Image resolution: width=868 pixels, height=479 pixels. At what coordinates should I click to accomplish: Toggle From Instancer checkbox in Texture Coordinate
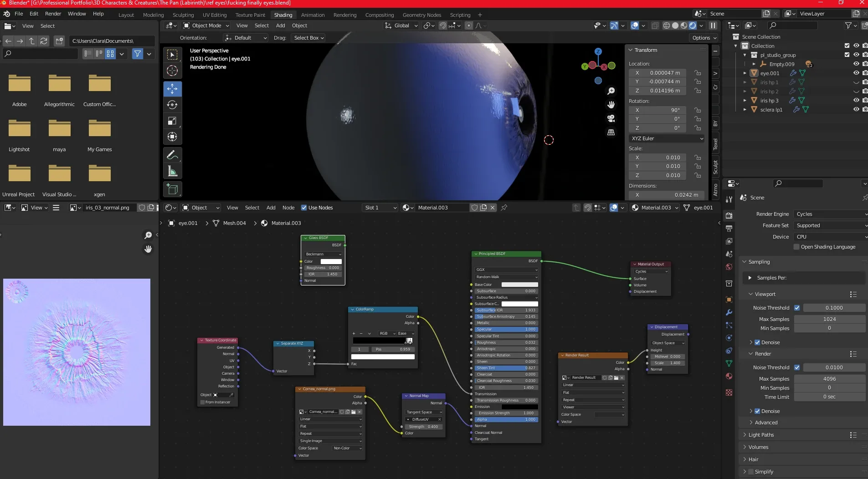click(203, 402)
